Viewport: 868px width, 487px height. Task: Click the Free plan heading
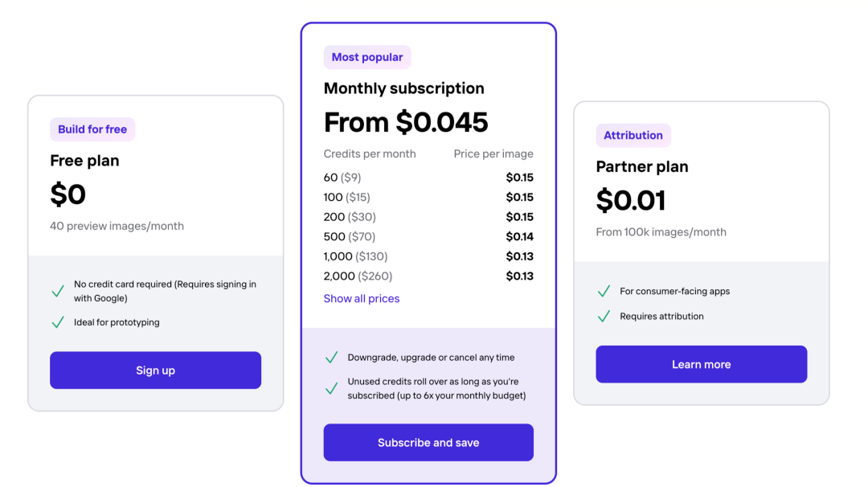(x=84, y=161)
